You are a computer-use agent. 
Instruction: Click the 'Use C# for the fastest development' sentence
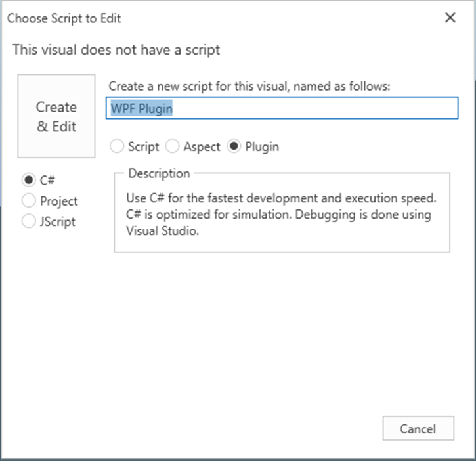click(x=280, y=198)
